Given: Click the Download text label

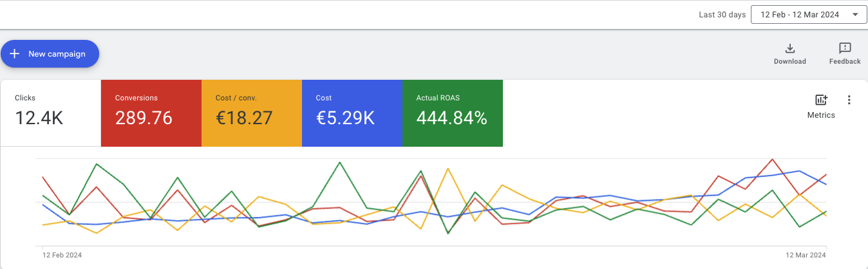Looking at the screenshot, I should tap(789, 62).
